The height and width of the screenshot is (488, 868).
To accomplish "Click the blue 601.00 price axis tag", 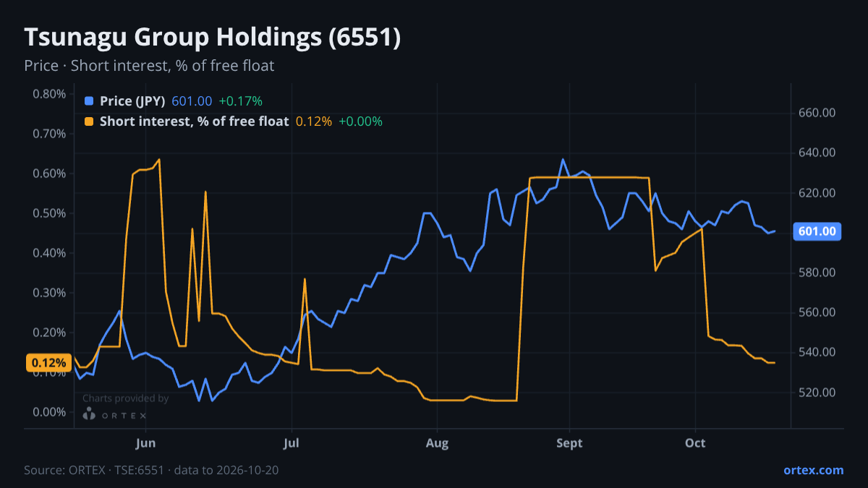I will click(817, 232).
